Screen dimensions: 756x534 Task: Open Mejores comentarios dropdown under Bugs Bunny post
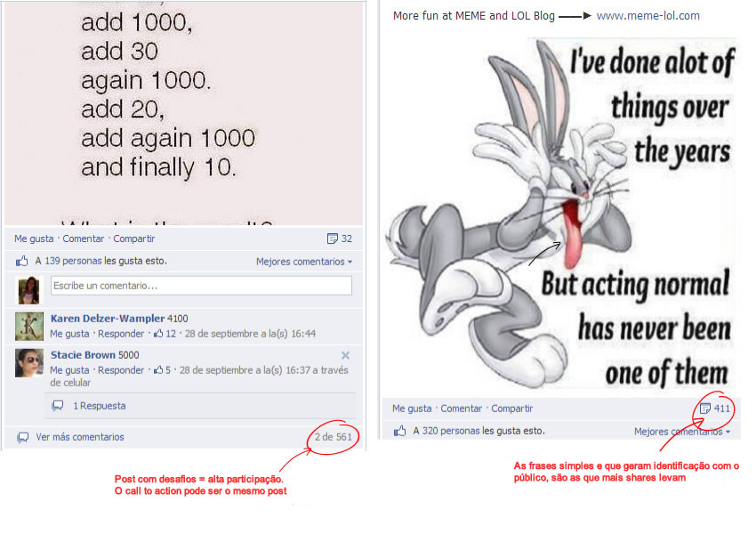pyautogui.click(x=682, y=432)
